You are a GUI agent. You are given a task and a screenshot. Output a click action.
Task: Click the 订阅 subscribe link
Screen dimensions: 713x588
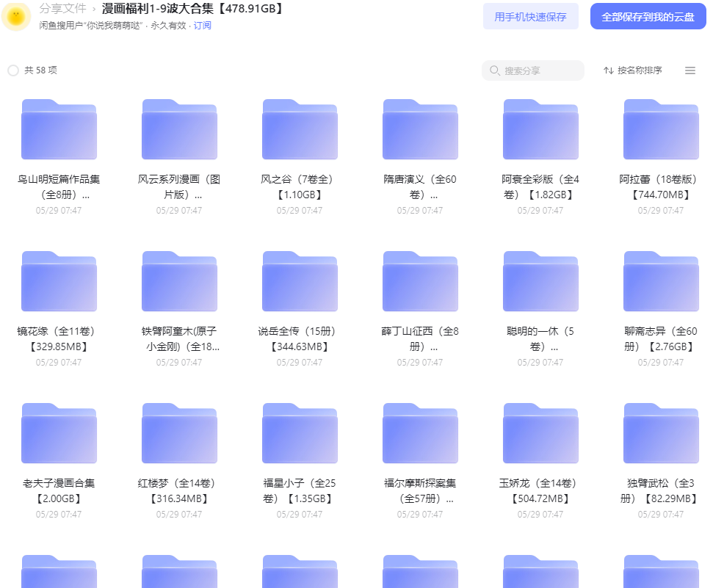pos(203,26)
